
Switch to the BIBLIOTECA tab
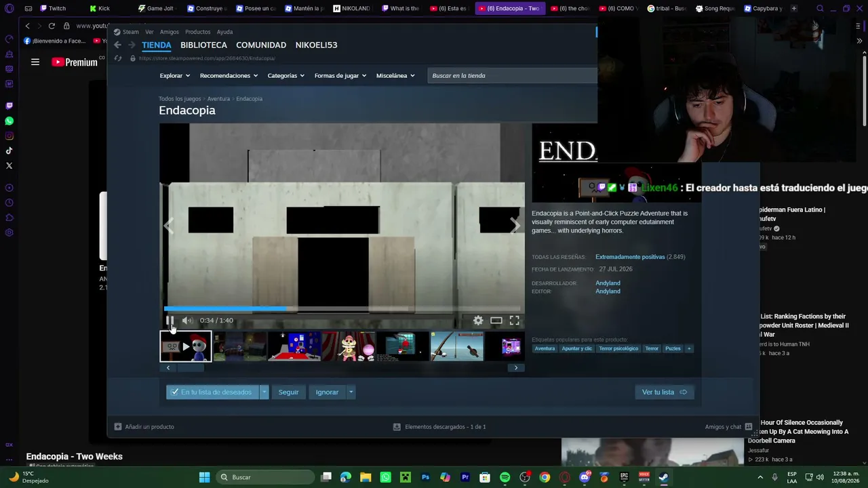click(x=203, y=45)
